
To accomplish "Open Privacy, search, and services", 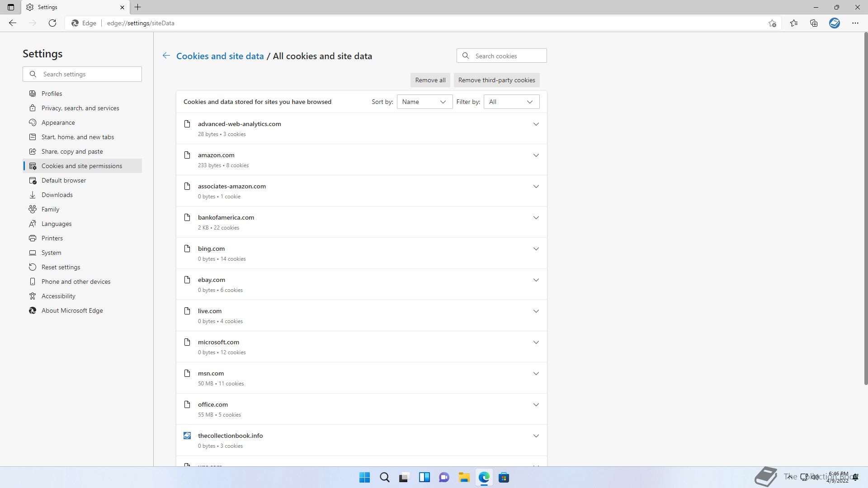I will (x=82, y=108).
